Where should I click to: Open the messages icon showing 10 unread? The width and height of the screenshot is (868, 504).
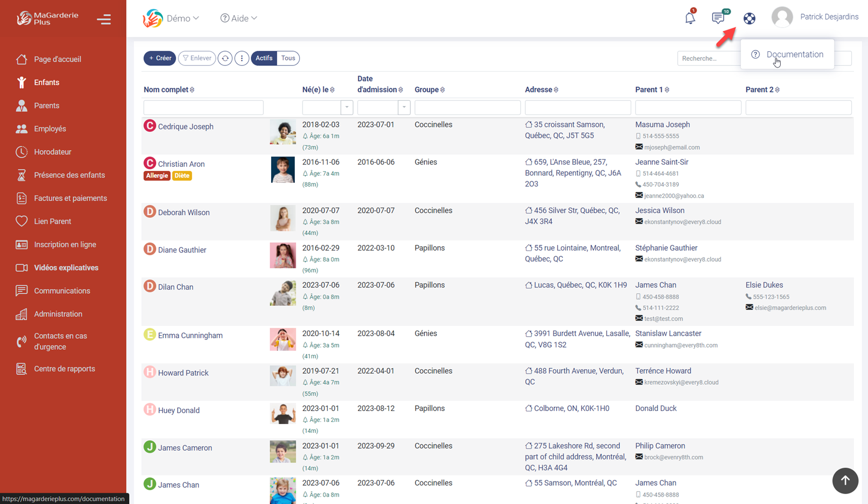pos(719,18)
